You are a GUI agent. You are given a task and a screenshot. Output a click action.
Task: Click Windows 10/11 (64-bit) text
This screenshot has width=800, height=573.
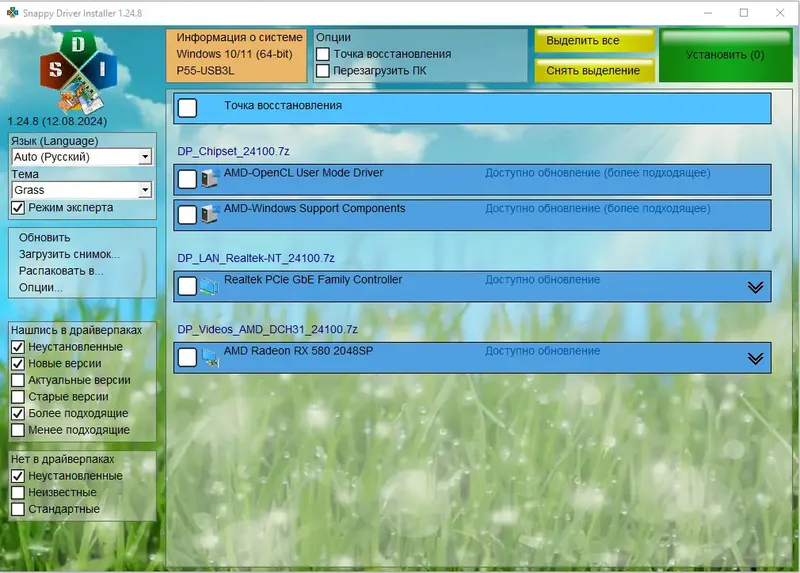click(234, 54)
